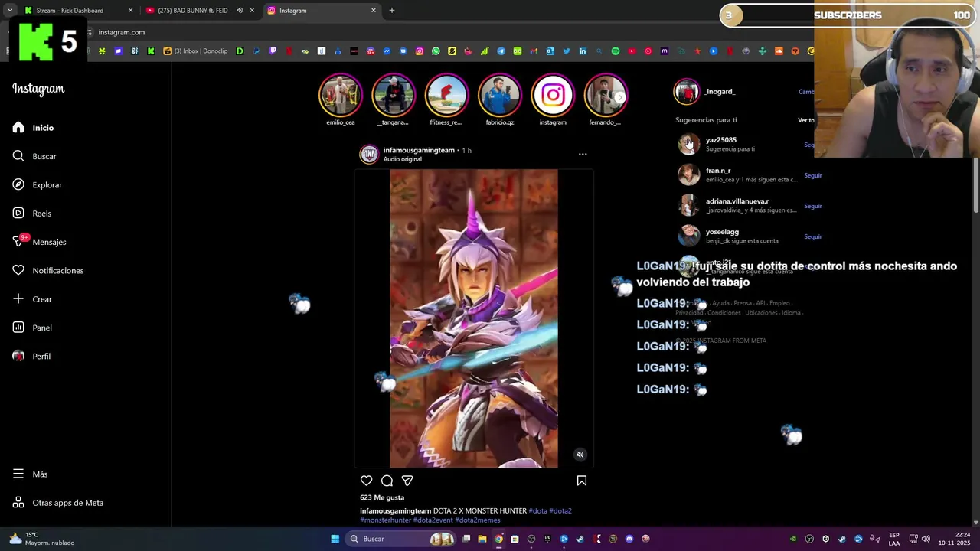Open the weather widget 15°C
Viewport: 980px width, 551px height.
tap(42, 539)
